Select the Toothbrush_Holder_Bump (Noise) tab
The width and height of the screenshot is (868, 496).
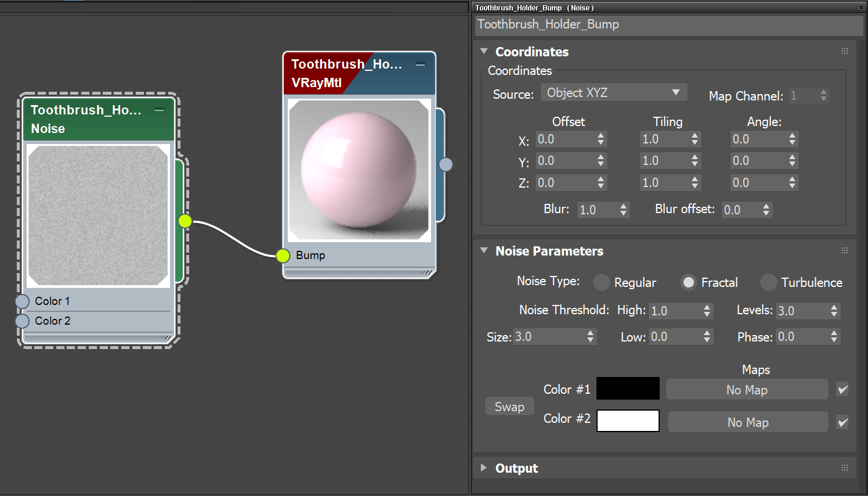(534, 8)
